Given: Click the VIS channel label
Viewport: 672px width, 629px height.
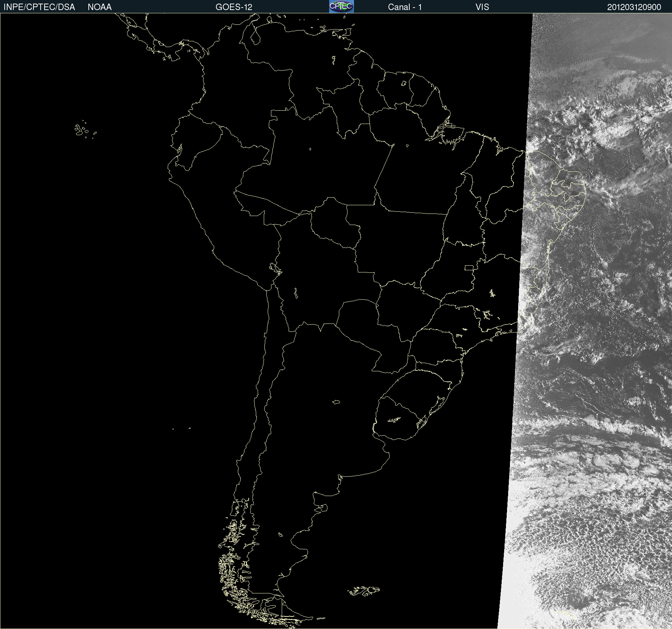Looking at the screenshot, I should [482, 7].
